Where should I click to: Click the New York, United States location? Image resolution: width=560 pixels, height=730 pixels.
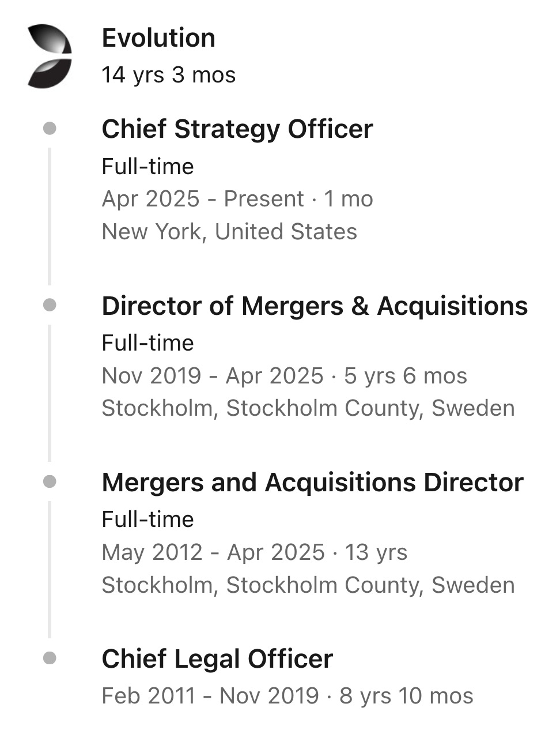click(x=229, y=232)
